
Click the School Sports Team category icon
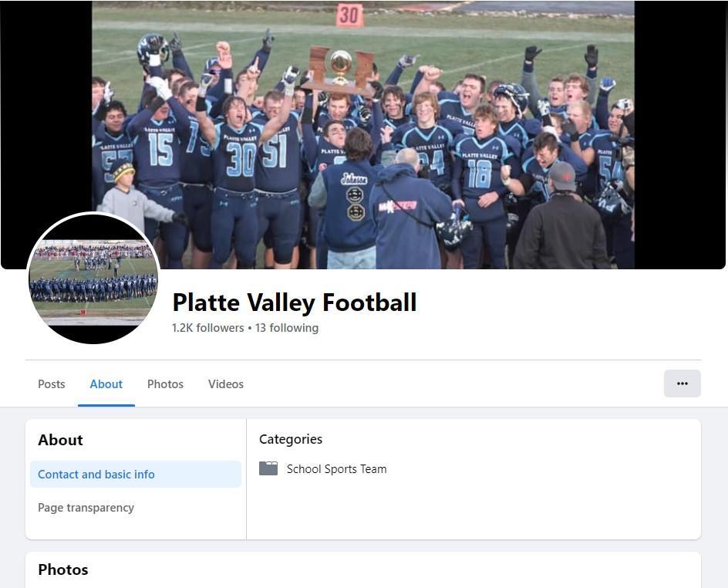coord(268,468)
